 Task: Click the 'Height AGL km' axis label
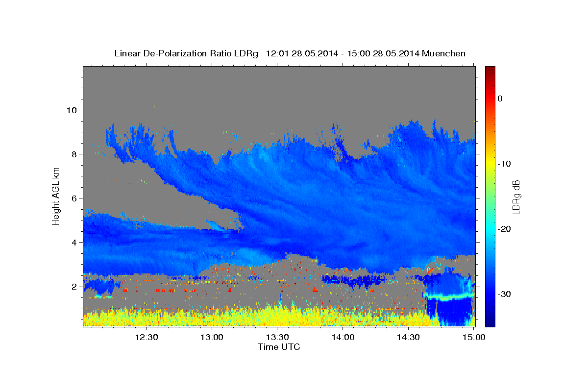click(x=56, y=196)
